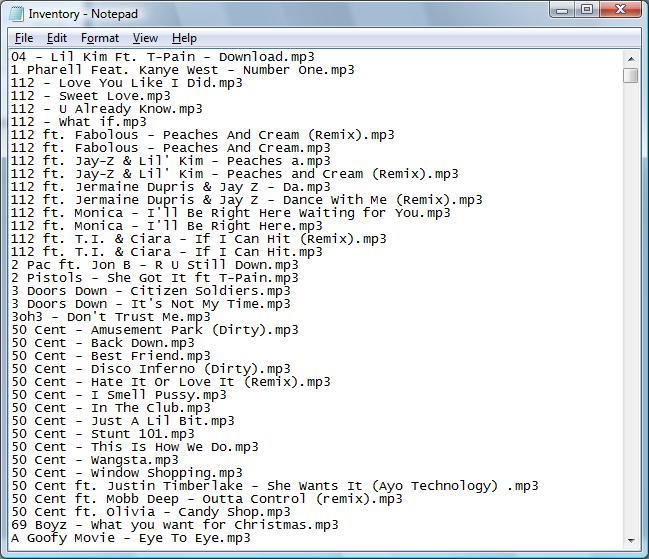Open the View menu
649x559 pixels.
tap(145, 38)
